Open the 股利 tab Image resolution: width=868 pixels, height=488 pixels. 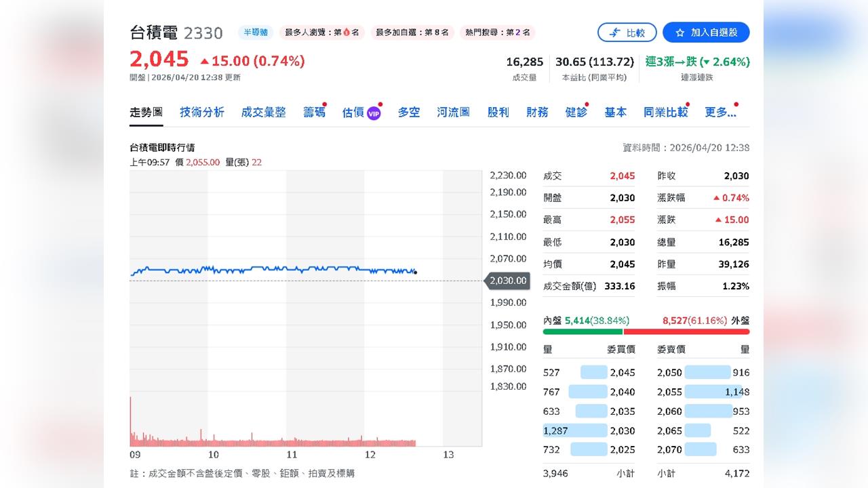498,113
